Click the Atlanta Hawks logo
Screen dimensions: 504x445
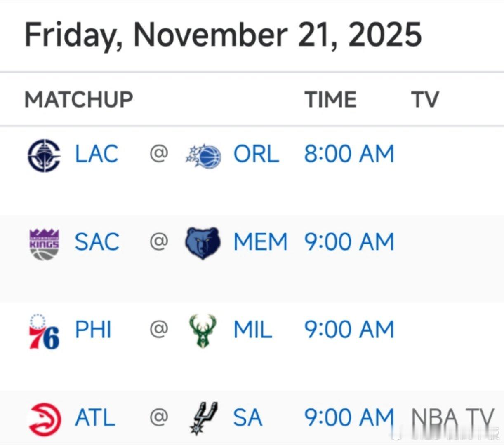click(x=45, y=419)
